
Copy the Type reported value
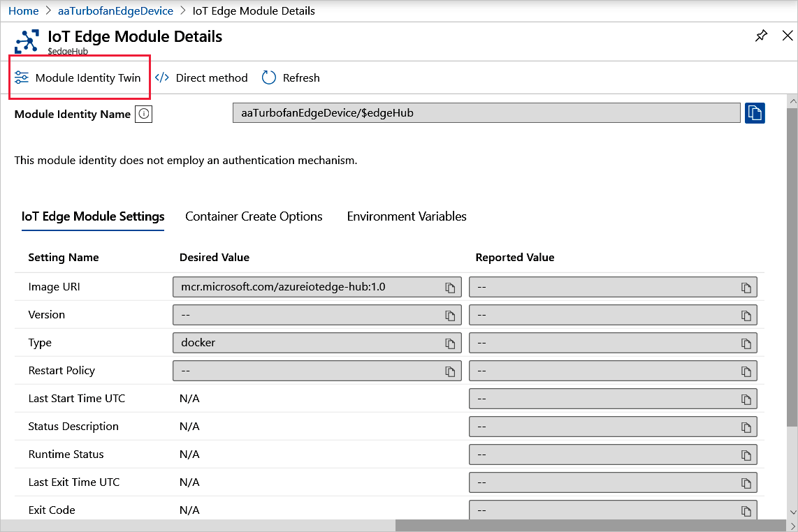[x=747, y=343]
